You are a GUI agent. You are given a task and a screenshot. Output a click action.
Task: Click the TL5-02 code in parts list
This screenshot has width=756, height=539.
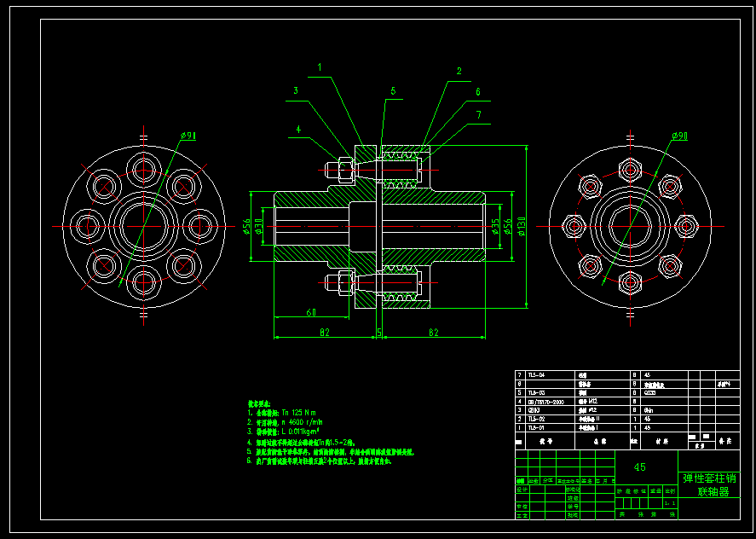click(x=535, y=419)
